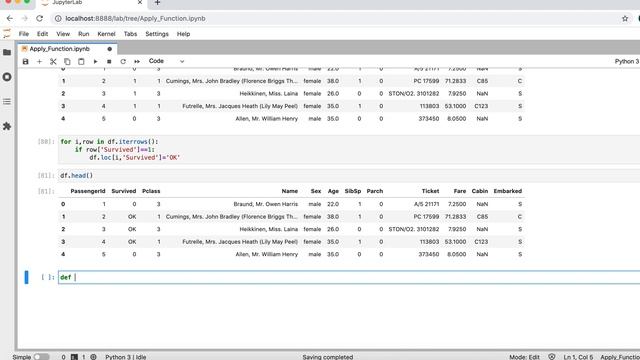Image resolution: width=640 pixels, height=360 pixels.
Task: Go back in browser history
Action: pyautogui.click(x=9, y=18)
